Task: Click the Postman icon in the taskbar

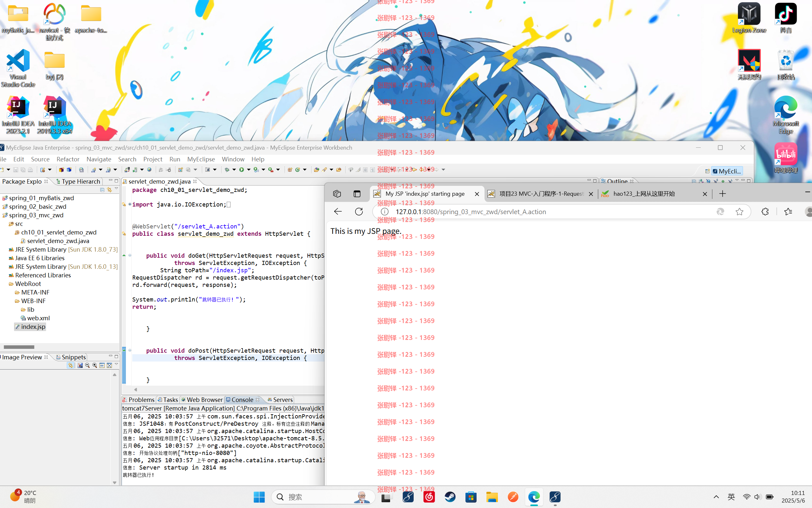Action: click(x=513, y=497)
